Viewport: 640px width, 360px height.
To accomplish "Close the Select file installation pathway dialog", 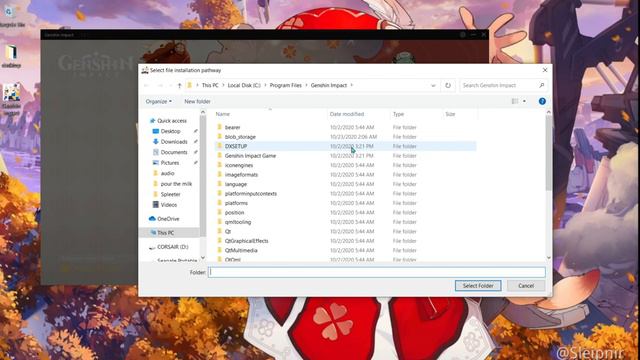I will (545, 70).
